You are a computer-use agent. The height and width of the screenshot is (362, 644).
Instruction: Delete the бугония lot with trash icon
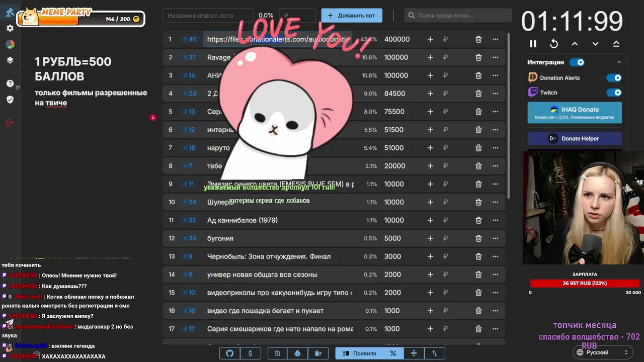pos(478,238)
